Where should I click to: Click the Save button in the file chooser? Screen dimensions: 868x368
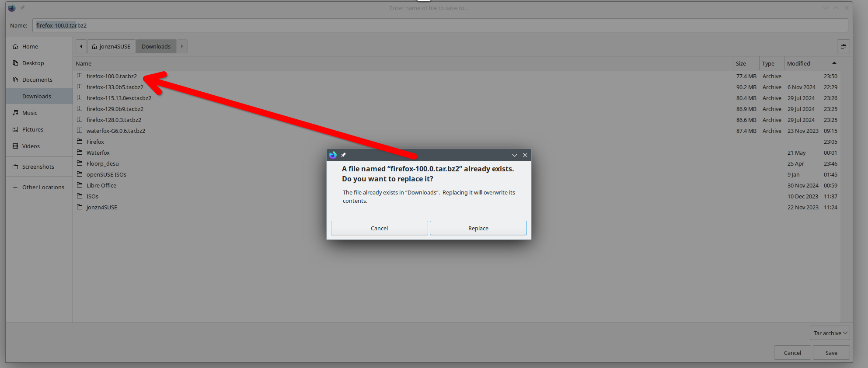[x=831, y=353]
